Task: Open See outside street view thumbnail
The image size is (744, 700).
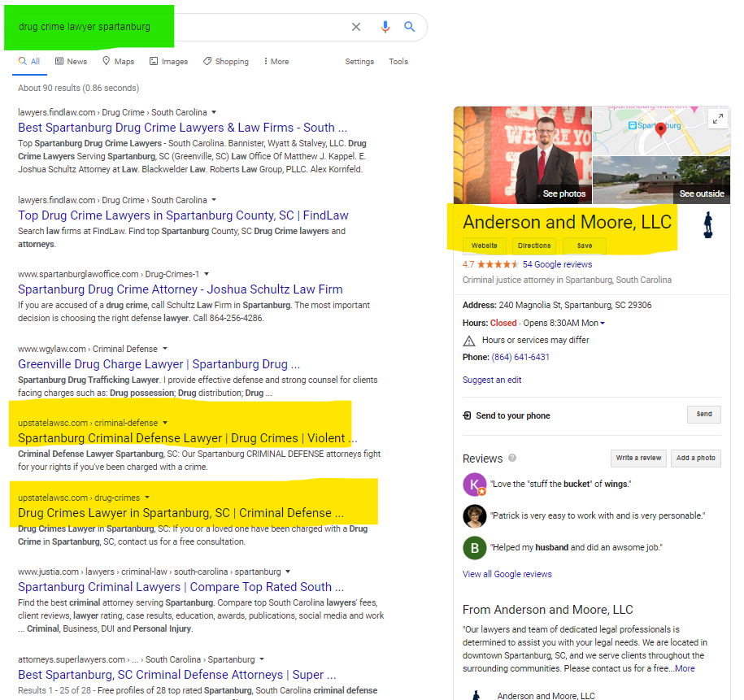Action: [x=661, y=180]
